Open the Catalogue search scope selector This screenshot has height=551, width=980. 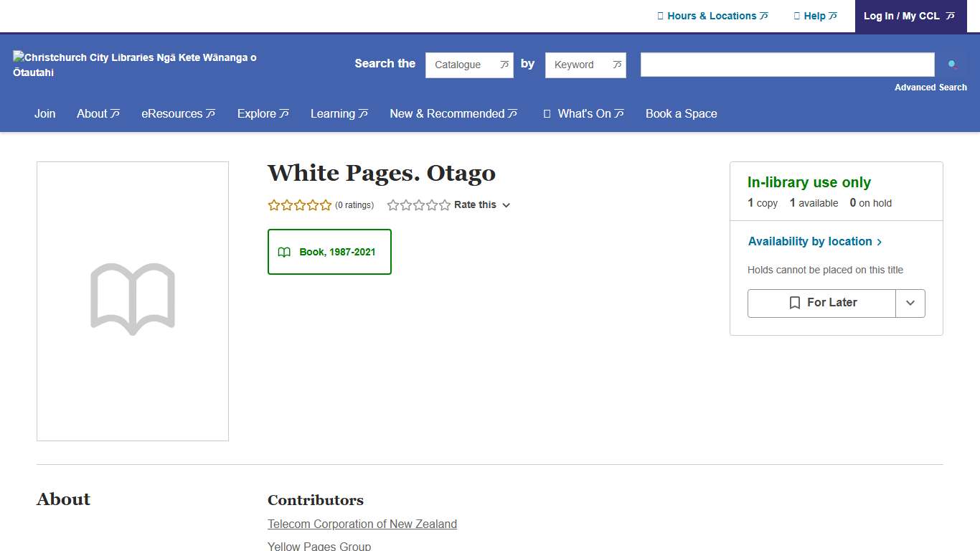coord(469,65)
